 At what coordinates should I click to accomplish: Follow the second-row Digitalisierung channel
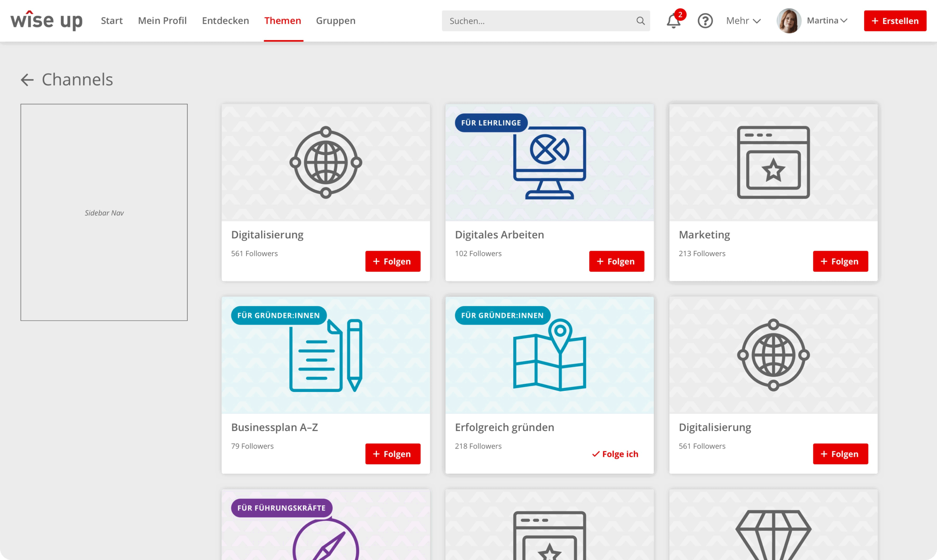840,453
